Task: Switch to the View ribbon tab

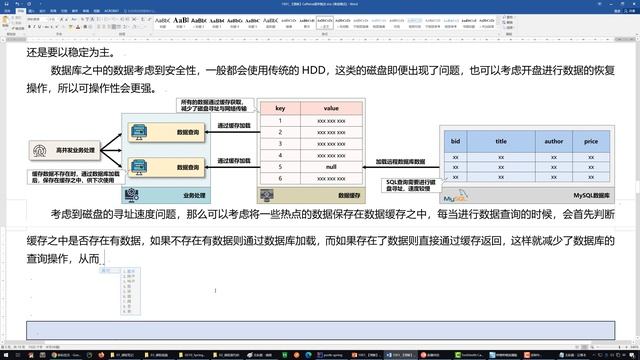Action: pos(96,11)
